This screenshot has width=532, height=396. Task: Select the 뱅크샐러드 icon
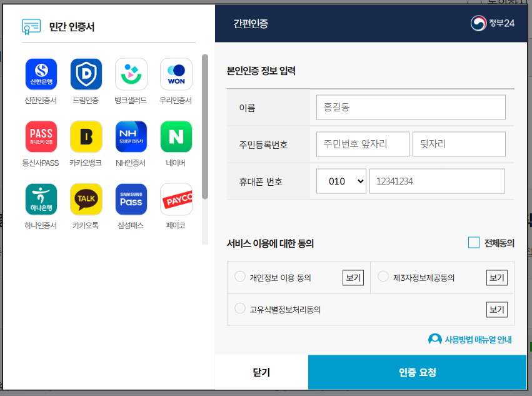tap(131, 74)
